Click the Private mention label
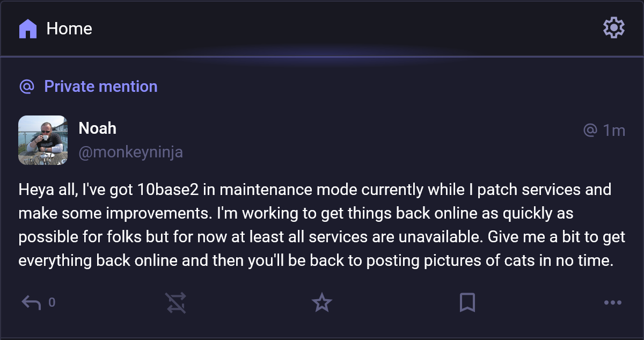The image size is (644, 340). tap(101, 86)
